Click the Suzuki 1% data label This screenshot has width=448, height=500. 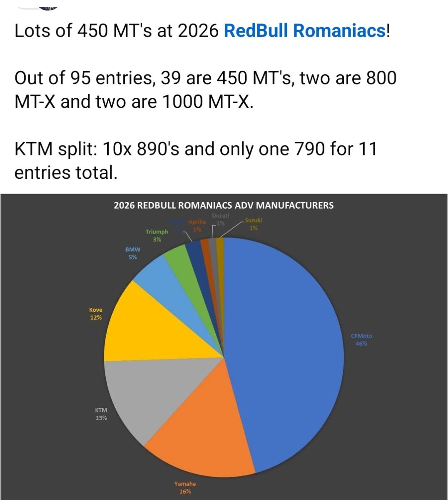(253, 224)
